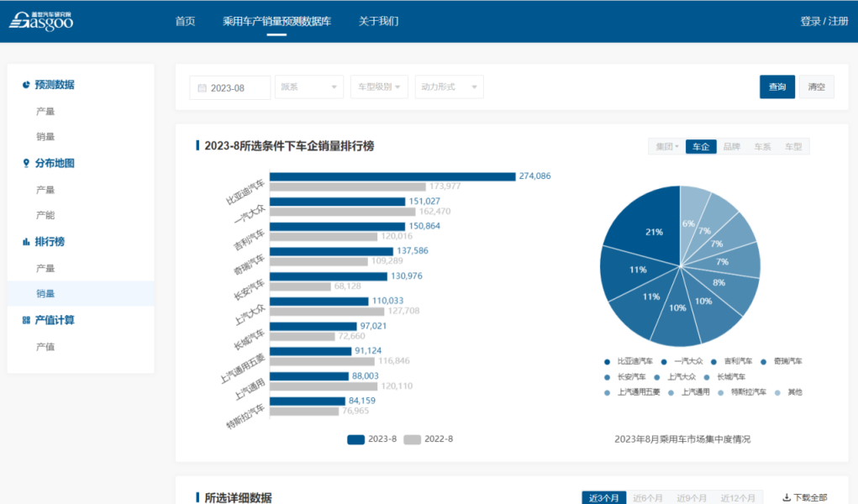Expand the 集团 dropdown tab
The height and width of the screenshot is (504, 858).
(667, 147)
